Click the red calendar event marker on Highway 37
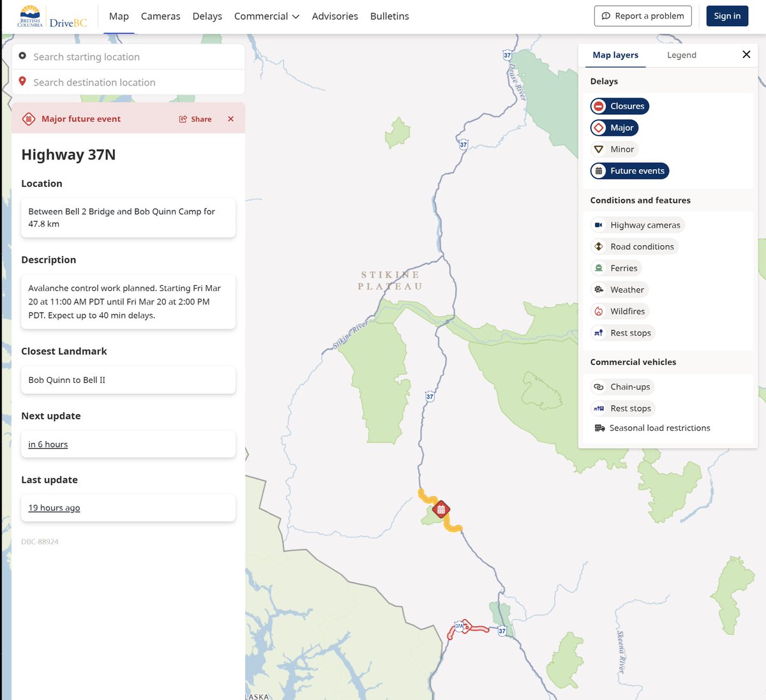Viewport: 766px width, 700px height. coord(441,509)
